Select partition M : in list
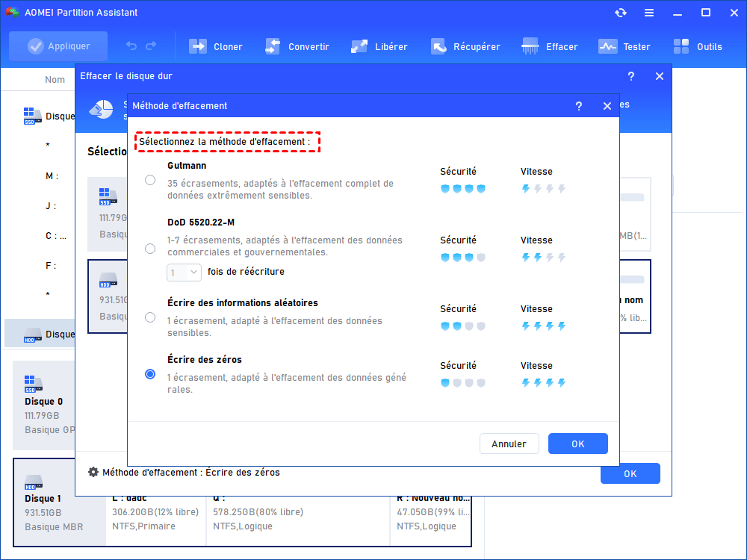This screenshot has height=560, width=747. tap(52, 176)
